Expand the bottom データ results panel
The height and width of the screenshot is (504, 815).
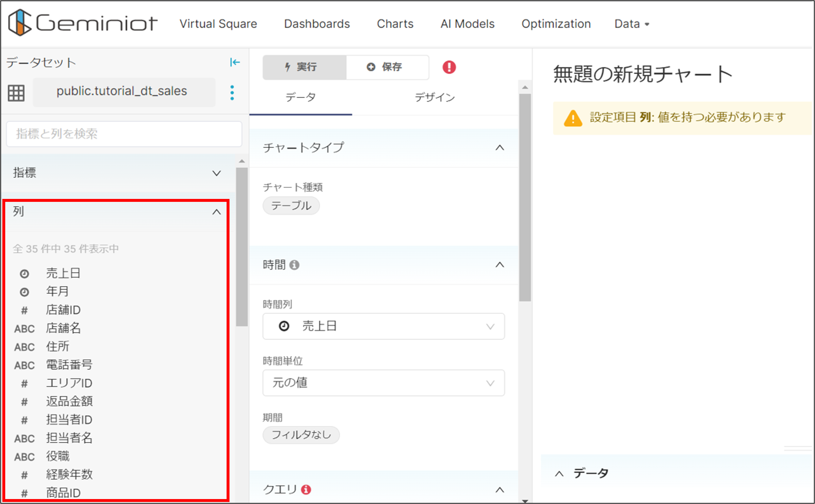click(x=559, y=473)
